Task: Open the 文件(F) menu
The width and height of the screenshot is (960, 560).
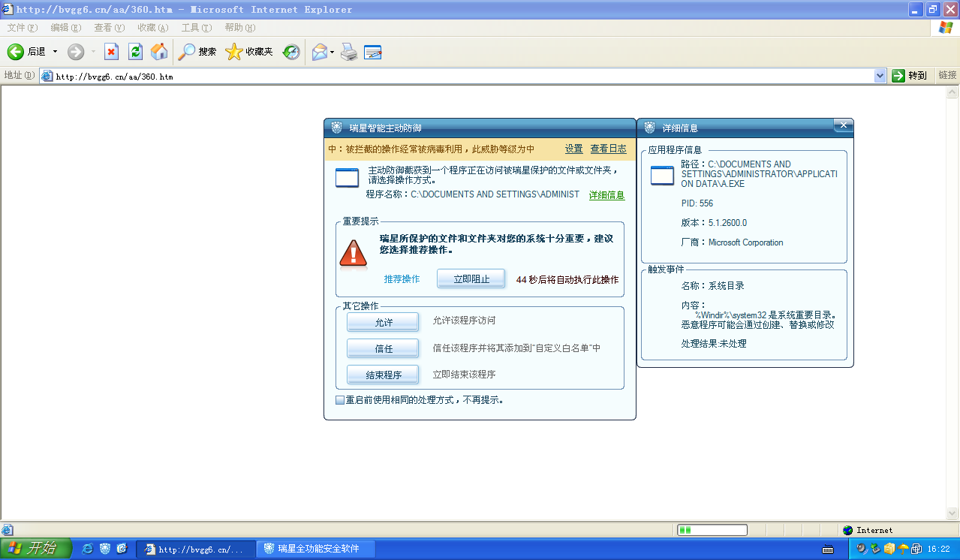Action: click(23, 28)
